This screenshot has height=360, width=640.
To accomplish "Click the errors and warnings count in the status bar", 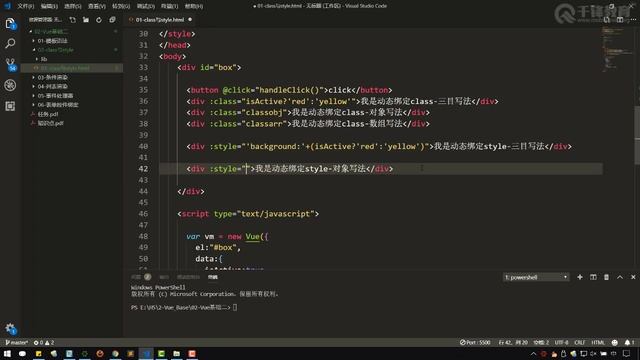I will tap(44, 342).
